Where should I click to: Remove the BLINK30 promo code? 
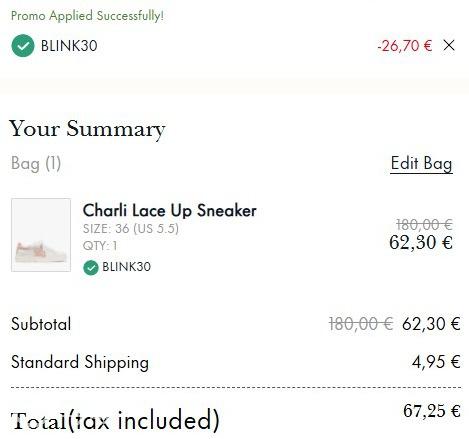[449, 45]
